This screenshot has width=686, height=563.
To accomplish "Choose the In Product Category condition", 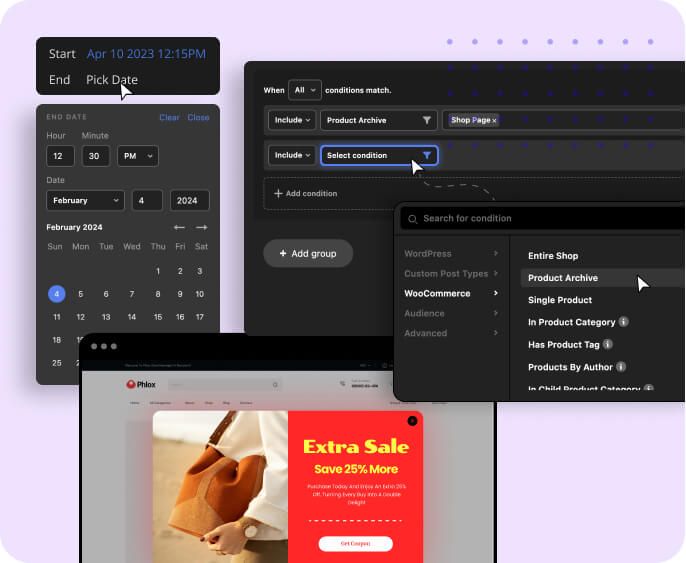I will point(571,322).
